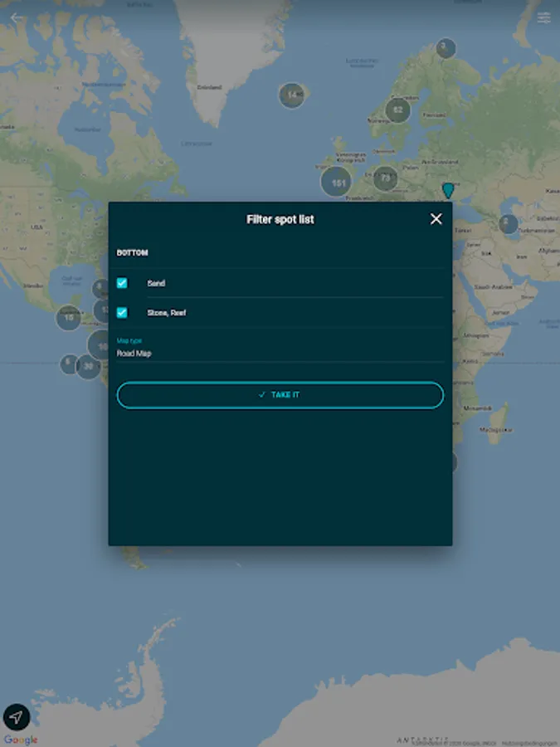
Task: Open the 2 spot cluster near Caspian Sea
Action: [508, 223]
